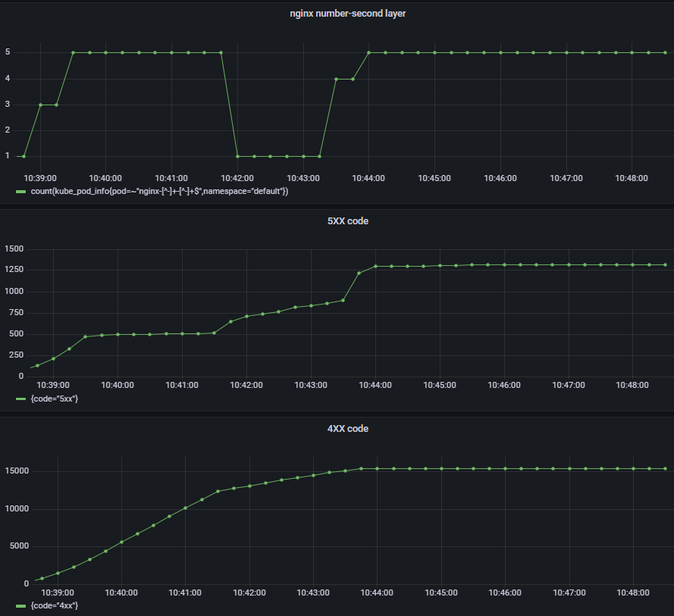Click the 10:46:00 time label under the 5XX graph
The image size is (674, 616).
(504, 385)
